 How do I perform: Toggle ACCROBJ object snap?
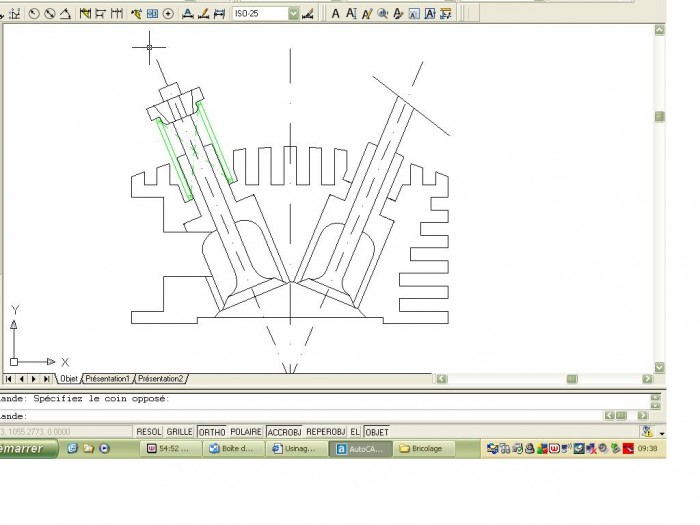point(284,432)
